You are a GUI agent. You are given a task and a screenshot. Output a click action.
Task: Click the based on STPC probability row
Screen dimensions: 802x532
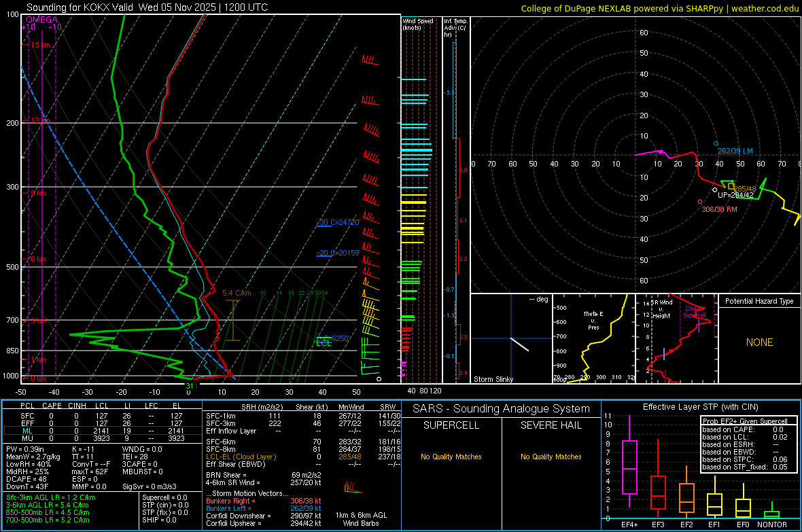[745, 459]
